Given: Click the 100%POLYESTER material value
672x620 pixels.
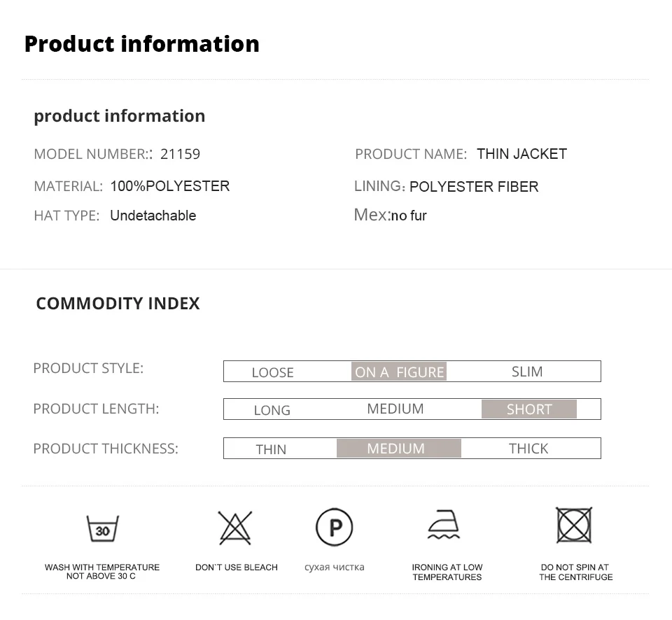Looking at the screenshot, I should [x=170, y=186].
